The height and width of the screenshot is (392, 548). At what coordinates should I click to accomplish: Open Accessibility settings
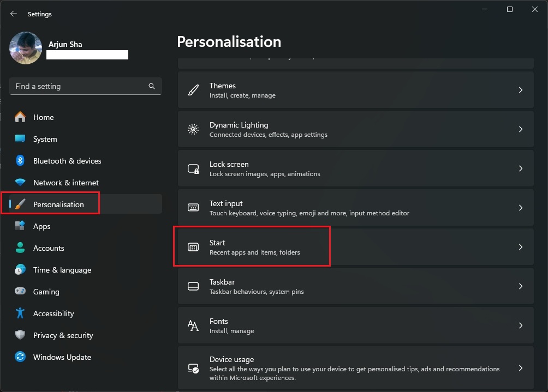click(x=53, y=313)
